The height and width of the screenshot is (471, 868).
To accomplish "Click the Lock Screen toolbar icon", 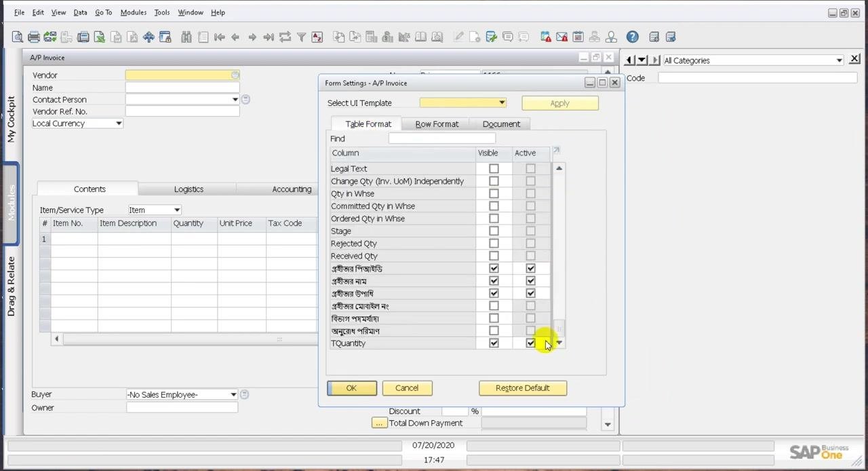I will (x=165, y=37).
